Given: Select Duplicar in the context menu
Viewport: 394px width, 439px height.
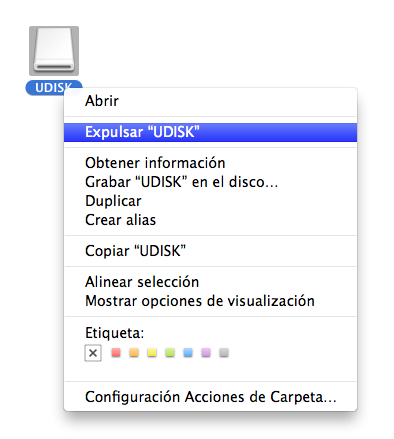Looking at the screenshot, I should click(210, 201).
